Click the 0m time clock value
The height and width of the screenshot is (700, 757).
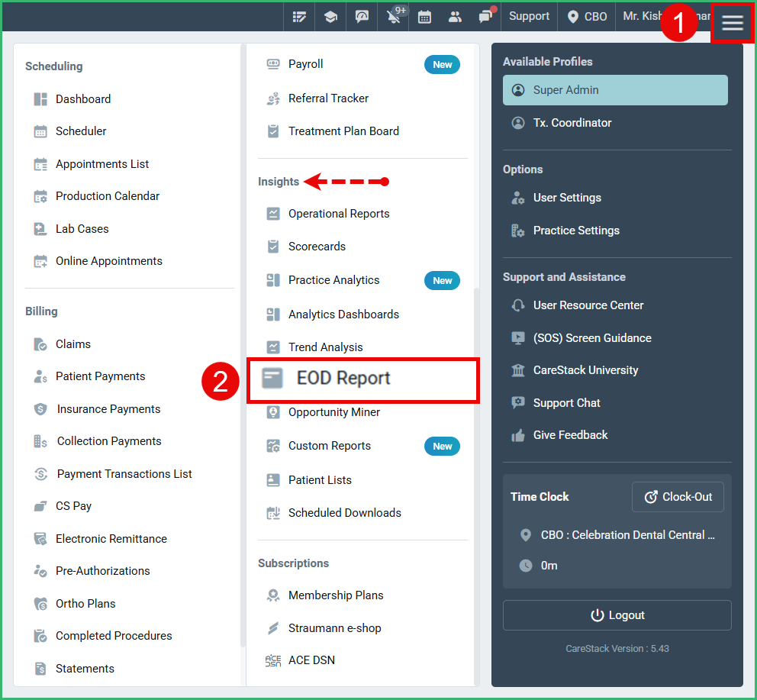549,565
